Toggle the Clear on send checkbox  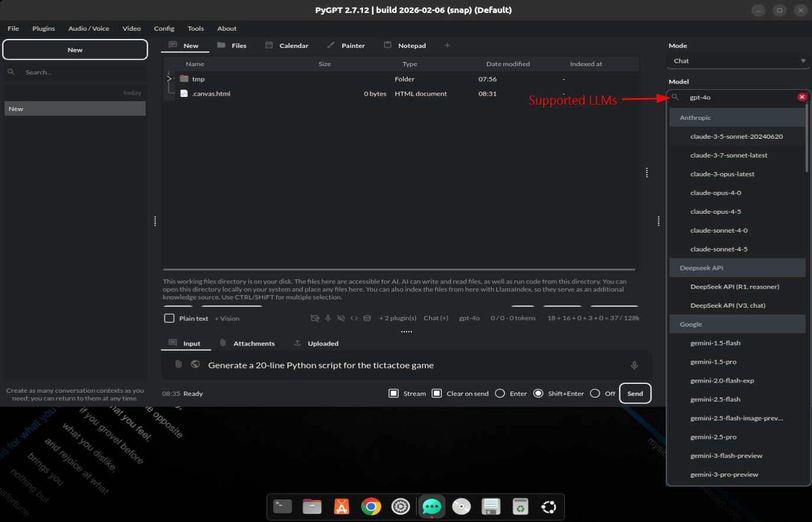437,393
